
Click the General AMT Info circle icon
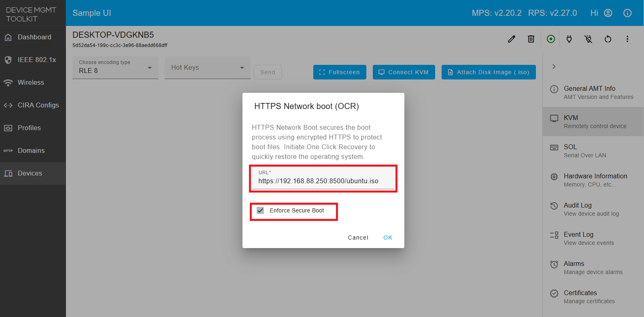554,89
